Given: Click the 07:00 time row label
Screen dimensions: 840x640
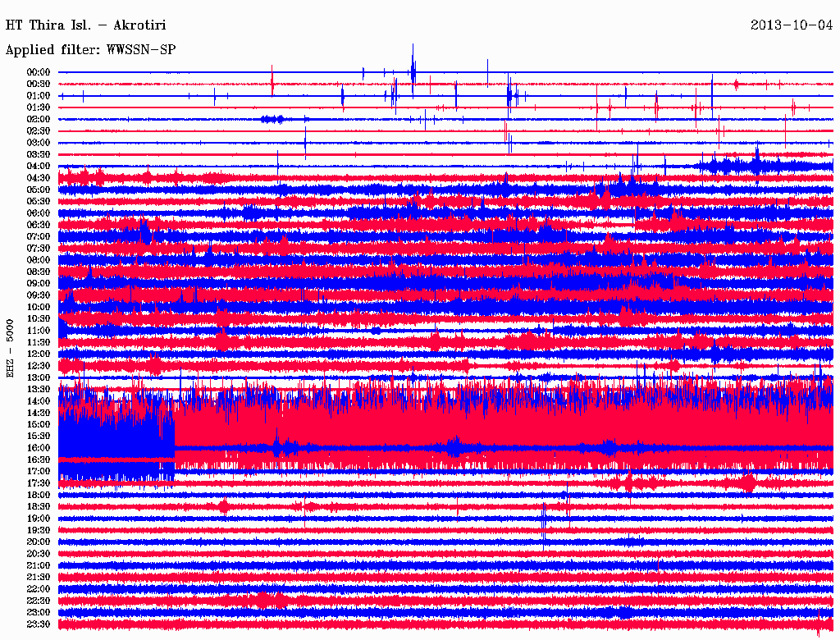Looking at the screenshot, I should click(39, 236).
